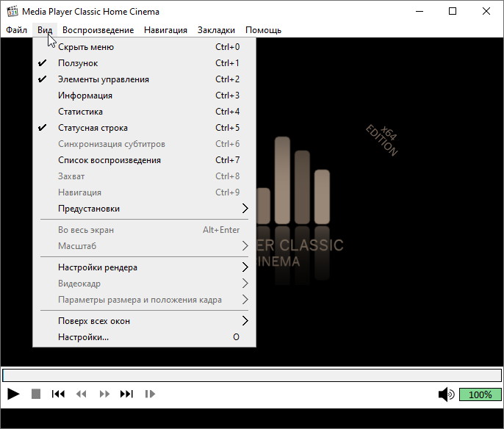Open Настройки... from the menu
The image size is (504, 429).
(x=144, y=337)
